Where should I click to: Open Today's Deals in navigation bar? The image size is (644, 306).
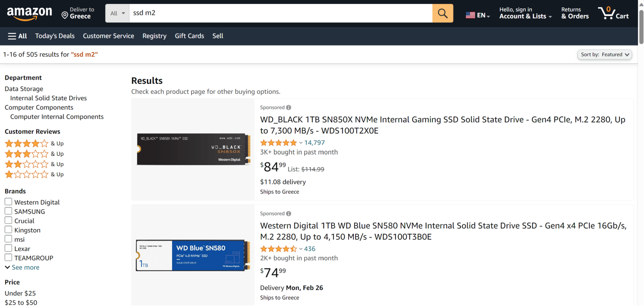pyautogui.click(x=55, y=36)
